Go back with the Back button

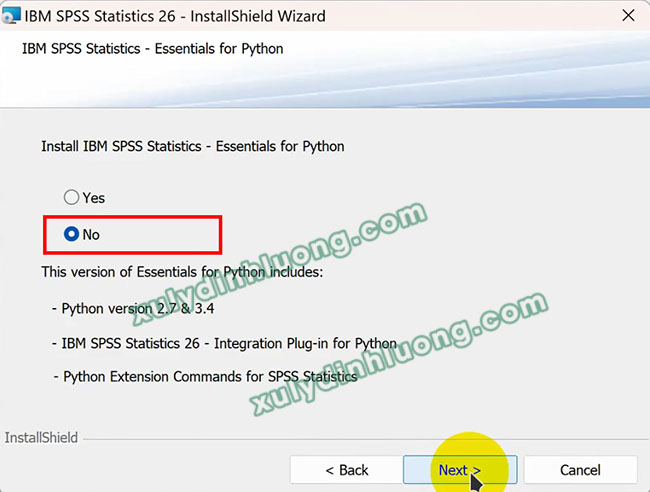347,470
